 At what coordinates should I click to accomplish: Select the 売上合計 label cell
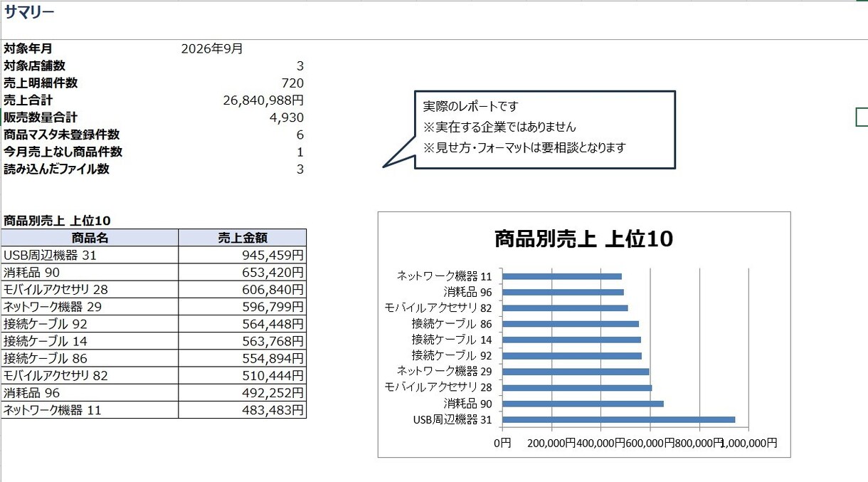pos(28,100)
